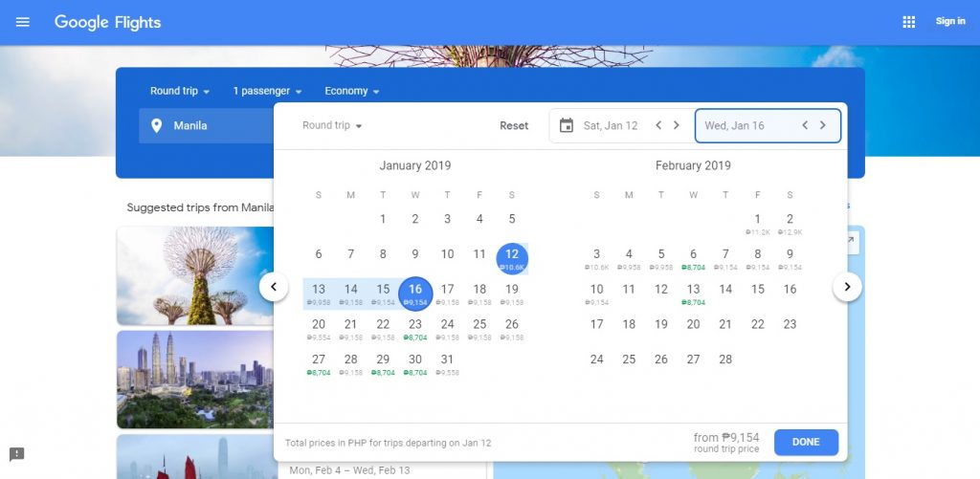Screen dimensions: 980x479
Task: Click the Wed, Jan 16 return field
Action: coord(768,125)
